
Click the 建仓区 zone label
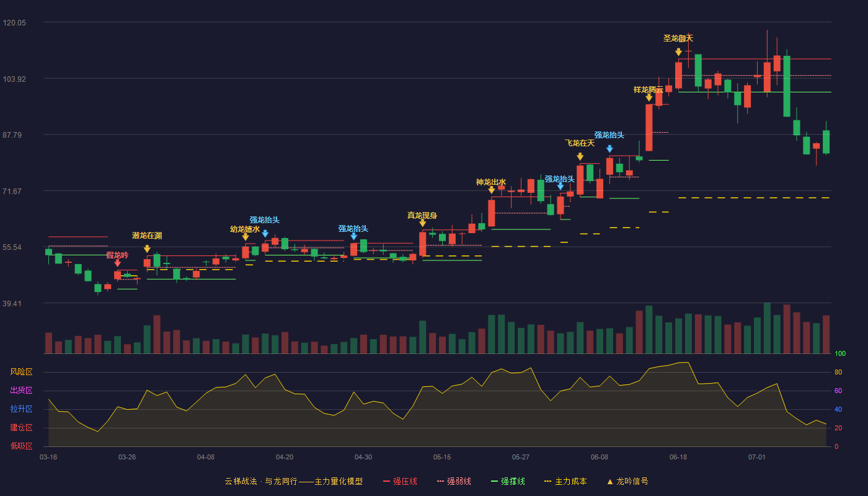(22, 428)
